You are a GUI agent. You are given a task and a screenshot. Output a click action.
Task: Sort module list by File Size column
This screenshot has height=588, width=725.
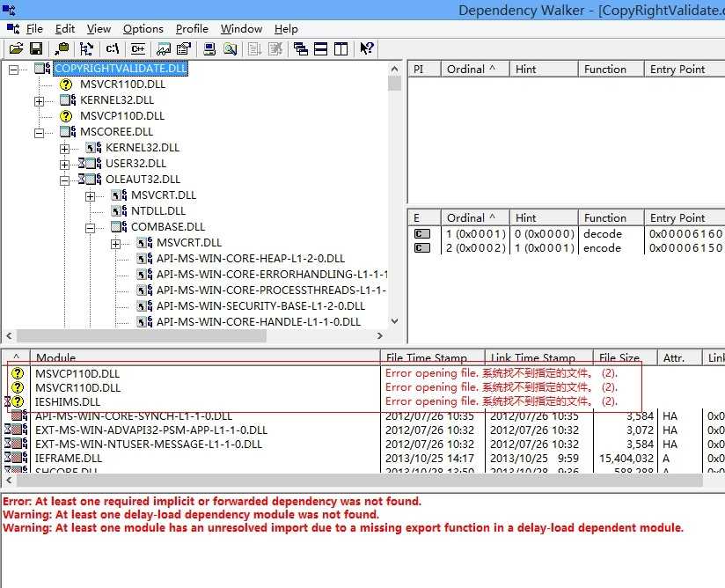coord(625,357)
